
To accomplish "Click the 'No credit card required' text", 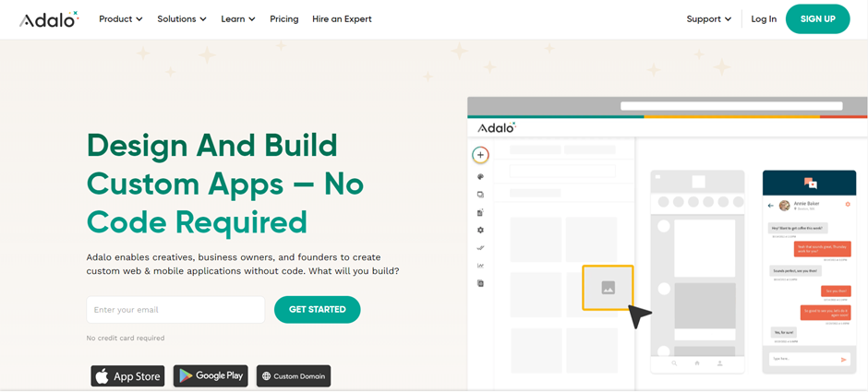I will click(126, 338).
